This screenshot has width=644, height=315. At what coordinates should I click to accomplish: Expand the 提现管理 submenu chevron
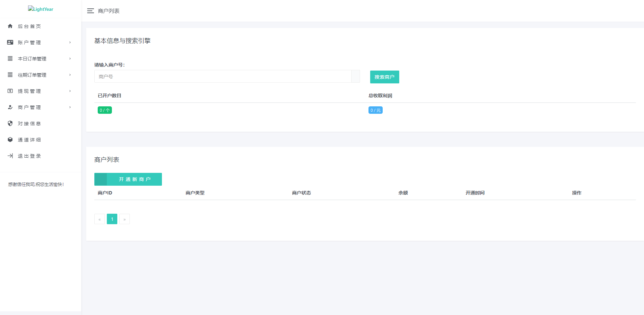coord(70,91)
